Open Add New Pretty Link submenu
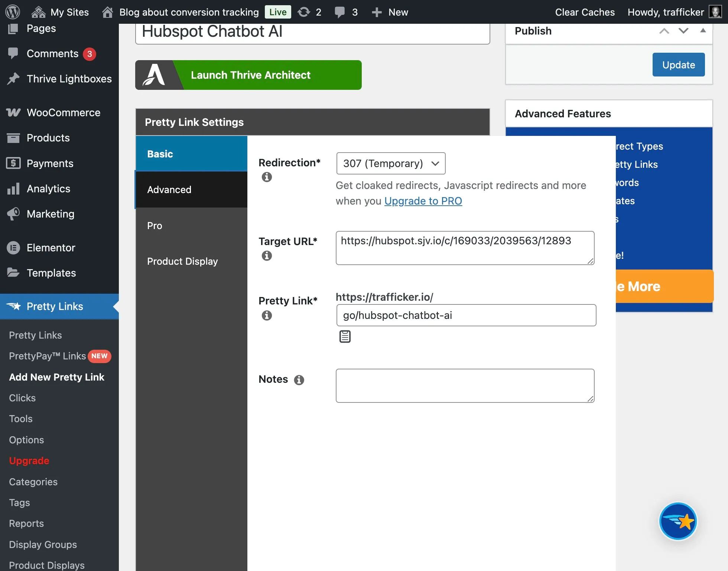The image size is (728, 571). coord(56,377)
